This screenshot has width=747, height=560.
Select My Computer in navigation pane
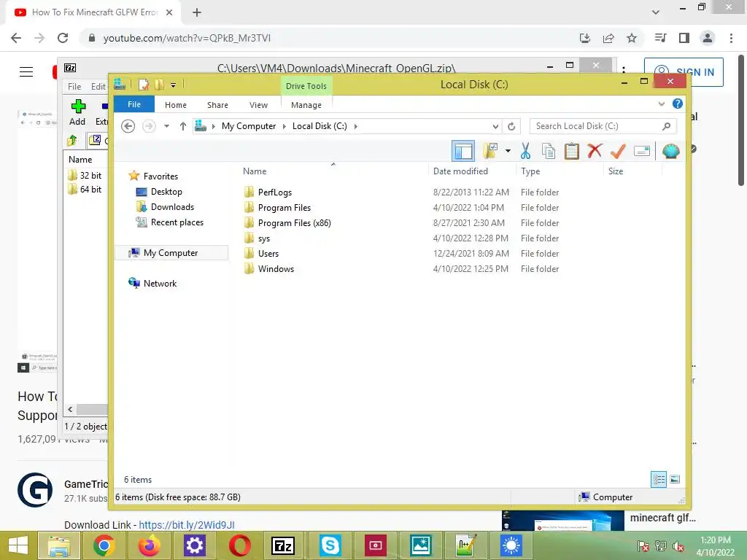171,253
